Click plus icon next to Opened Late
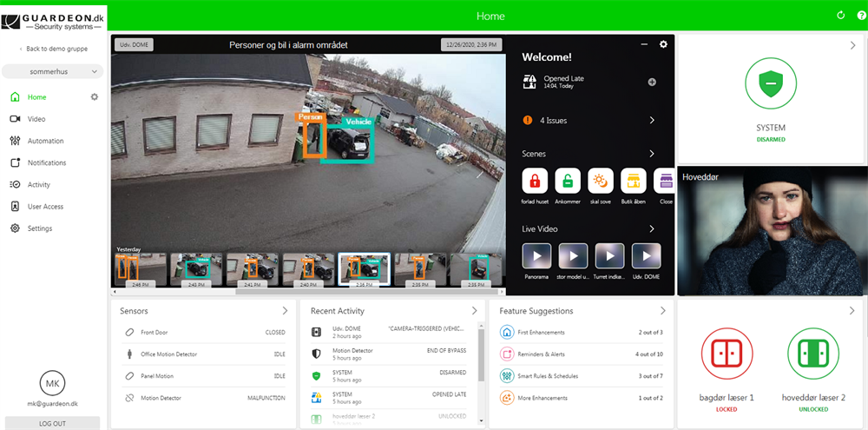The width and height of the screenshot is (868, 430). [x=652, y=82]
